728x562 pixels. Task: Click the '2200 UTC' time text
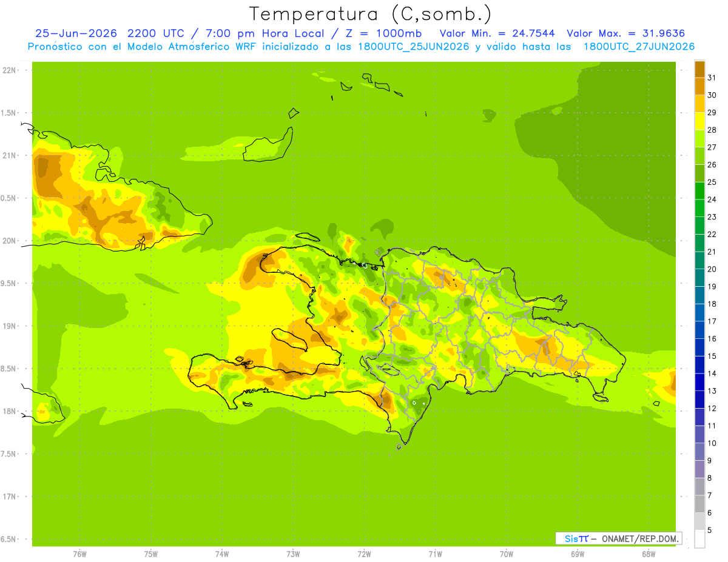(x=155, y=33)
